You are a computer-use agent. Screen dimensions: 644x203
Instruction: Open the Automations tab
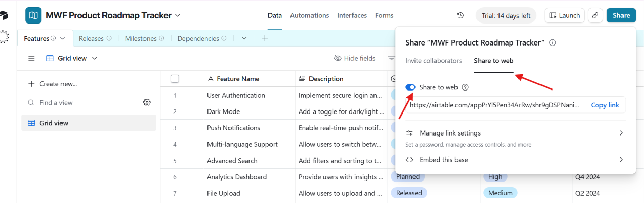click(309, 15)
